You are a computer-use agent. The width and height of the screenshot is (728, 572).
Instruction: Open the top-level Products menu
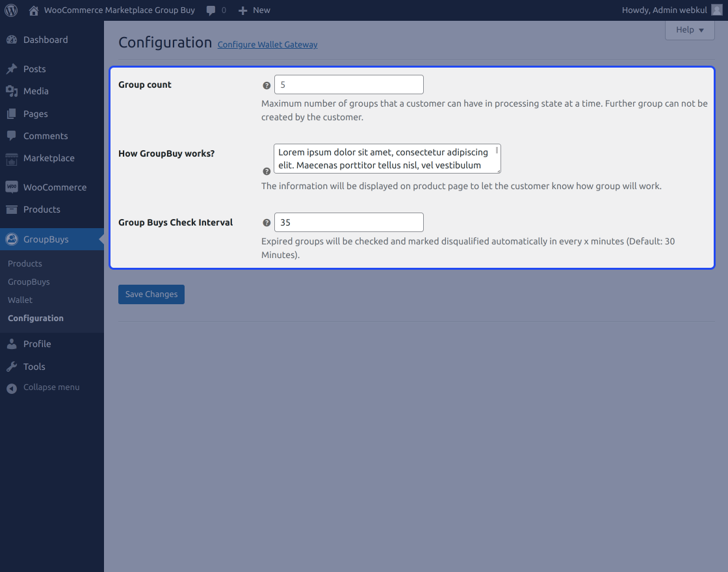point(42,209)
